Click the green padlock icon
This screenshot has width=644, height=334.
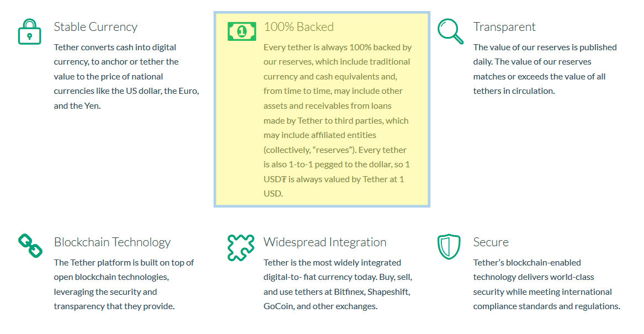click(x=30, y=31)
